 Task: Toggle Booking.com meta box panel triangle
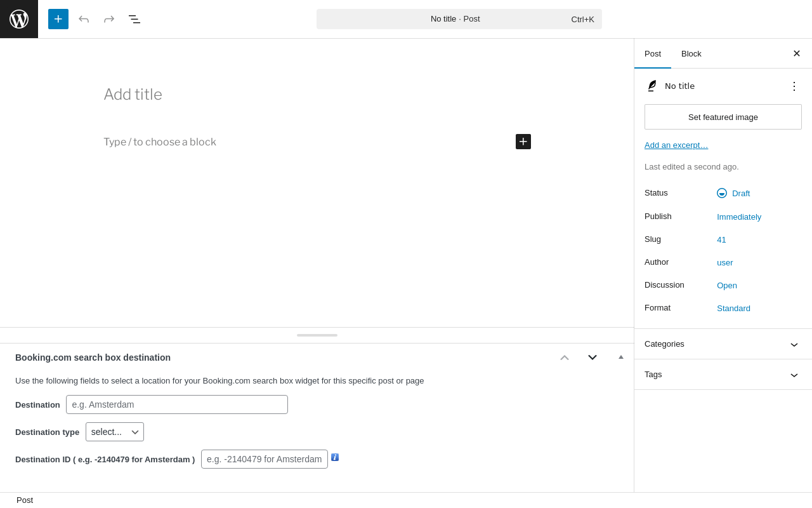coord(621,357)
